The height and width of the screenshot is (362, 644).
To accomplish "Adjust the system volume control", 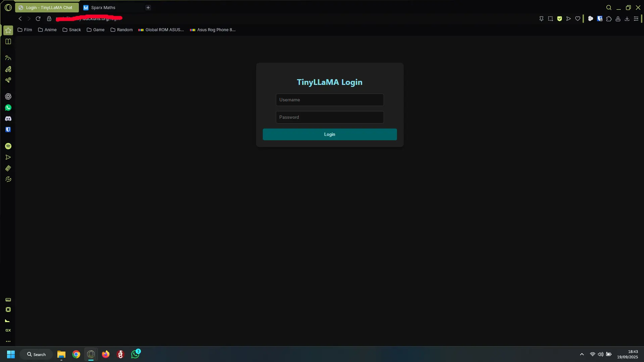I will point(600,354).
